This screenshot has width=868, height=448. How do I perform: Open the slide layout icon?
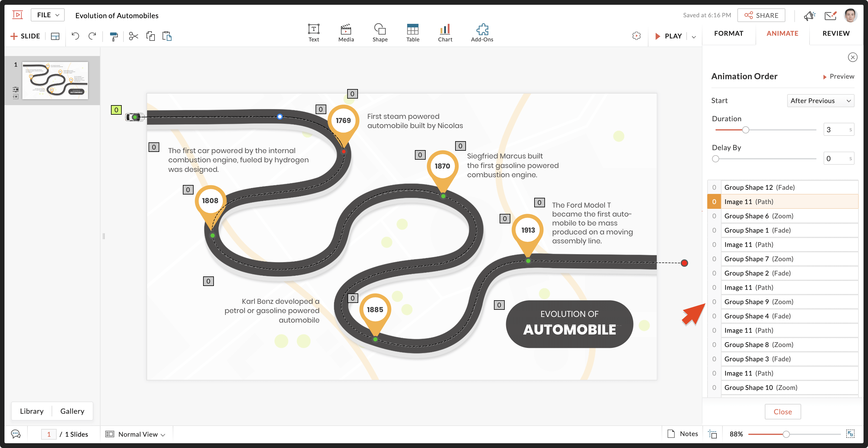click(x=55, y=36)
